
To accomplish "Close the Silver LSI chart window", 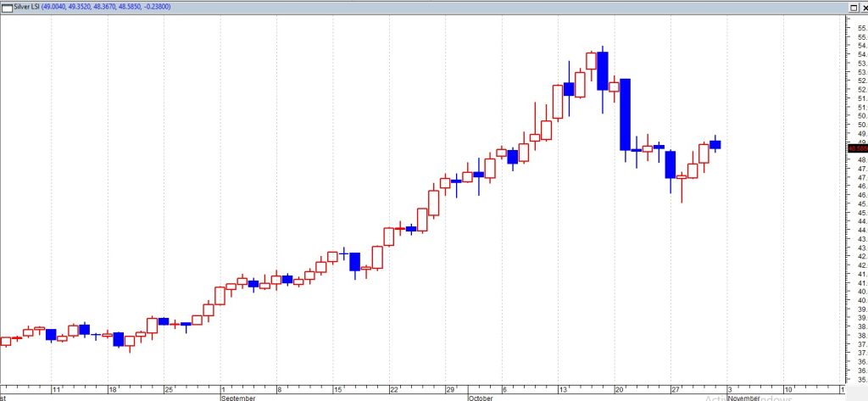I will click(863, 7).
